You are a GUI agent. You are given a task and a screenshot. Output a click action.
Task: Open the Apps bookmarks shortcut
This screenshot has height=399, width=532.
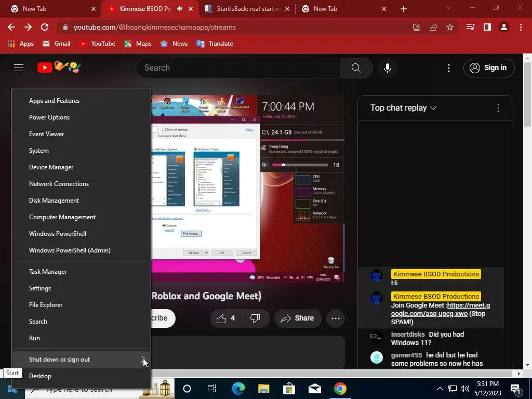(x=21, y=44)
